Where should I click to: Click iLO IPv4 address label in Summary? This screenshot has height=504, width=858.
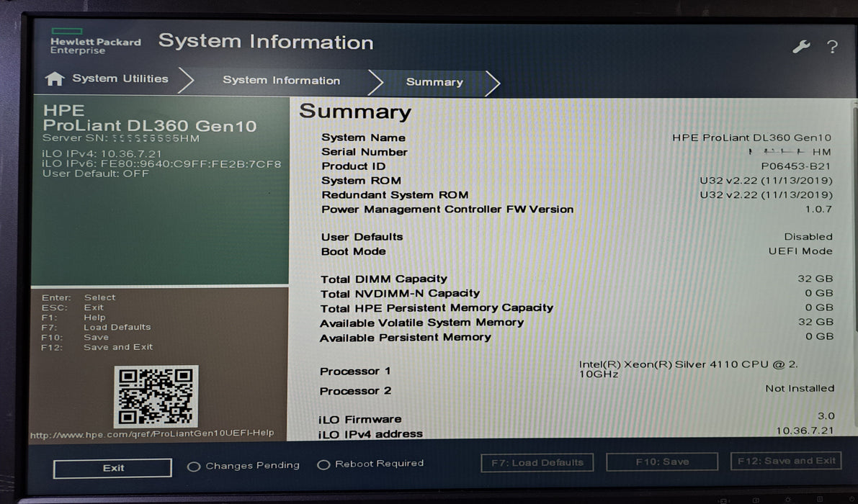(x=370, y=435)
